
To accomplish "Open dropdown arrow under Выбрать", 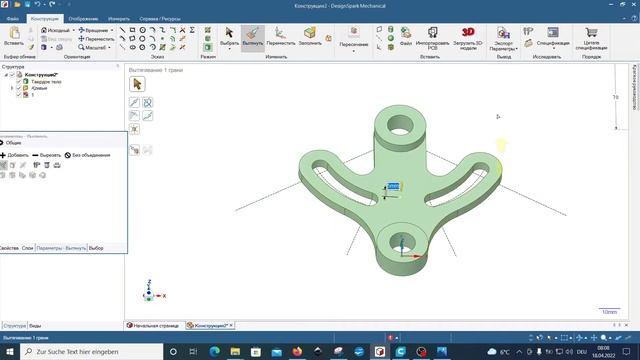I will pos(229,49).
